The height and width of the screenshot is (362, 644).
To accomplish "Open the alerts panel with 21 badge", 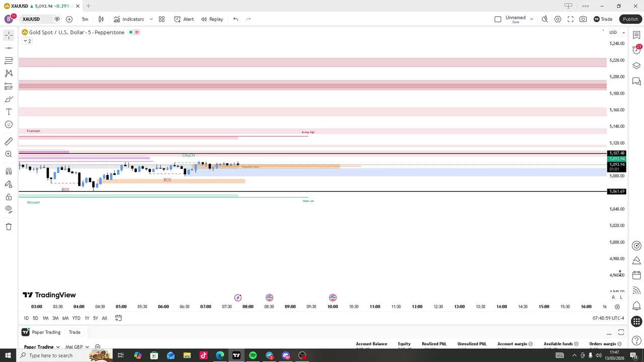I will [x=636, y=49].
